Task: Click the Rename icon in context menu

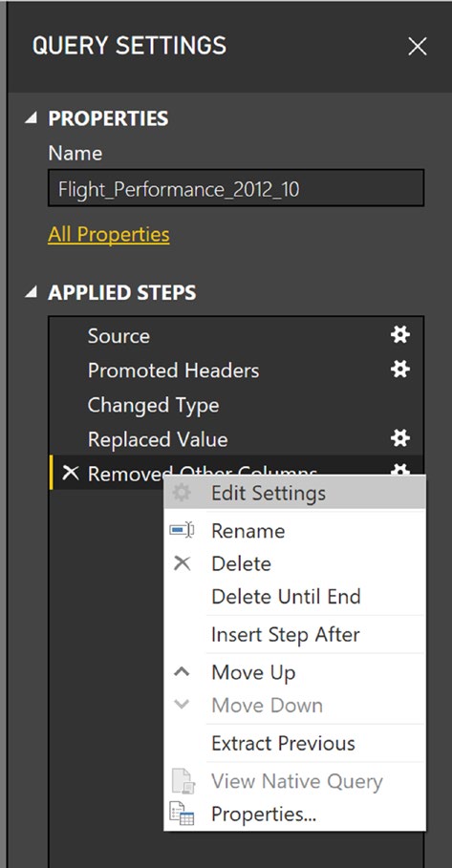Action: 182,530
